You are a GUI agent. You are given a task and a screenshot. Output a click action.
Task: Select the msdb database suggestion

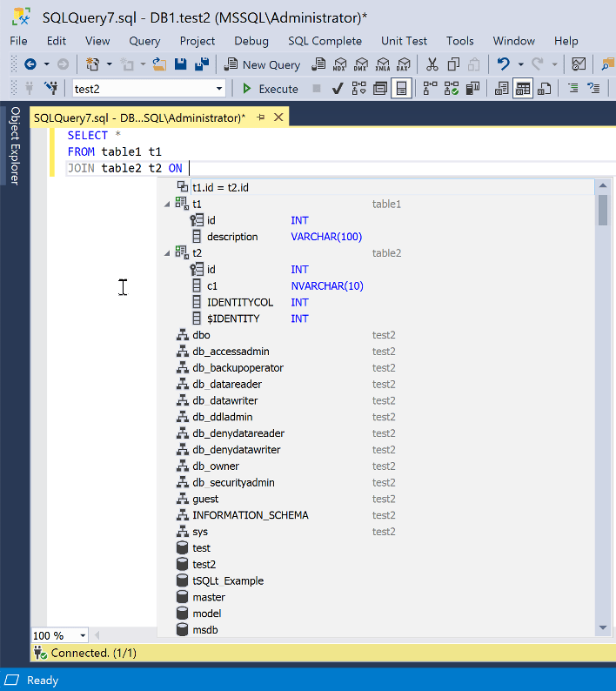tap(376, 630)
